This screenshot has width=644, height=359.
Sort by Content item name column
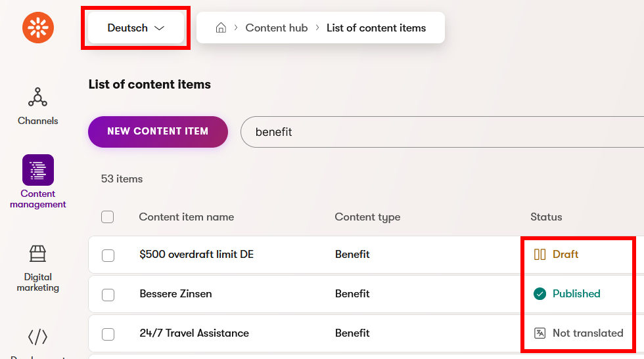coord(186,217)
